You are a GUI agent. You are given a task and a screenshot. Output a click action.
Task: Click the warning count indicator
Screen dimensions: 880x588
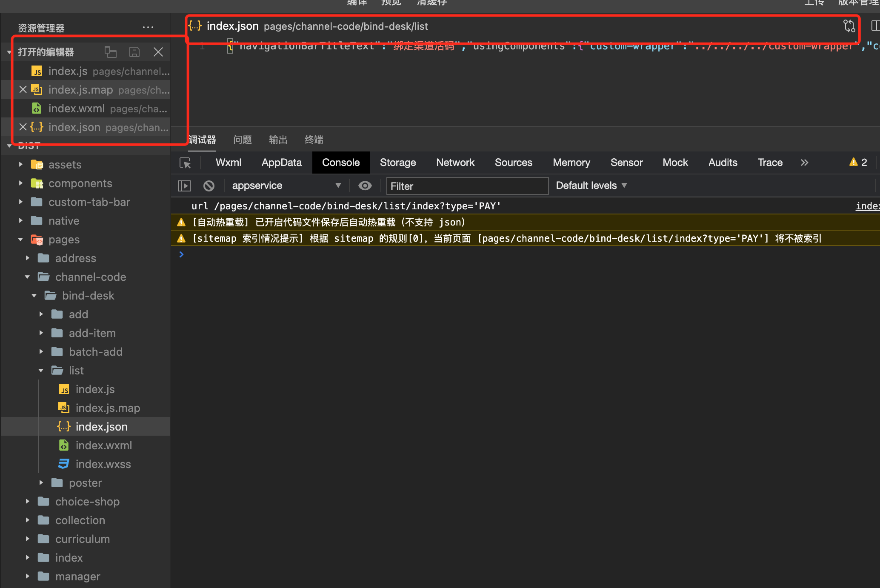858,163
